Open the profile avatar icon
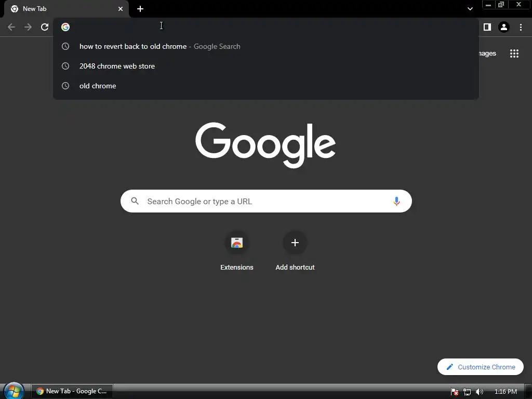The image size is (532, 399). [x=504, y=27]
